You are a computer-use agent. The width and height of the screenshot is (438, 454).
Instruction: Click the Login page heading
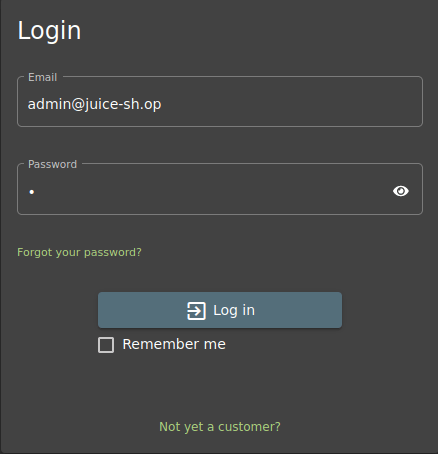(x=49, y=31)
